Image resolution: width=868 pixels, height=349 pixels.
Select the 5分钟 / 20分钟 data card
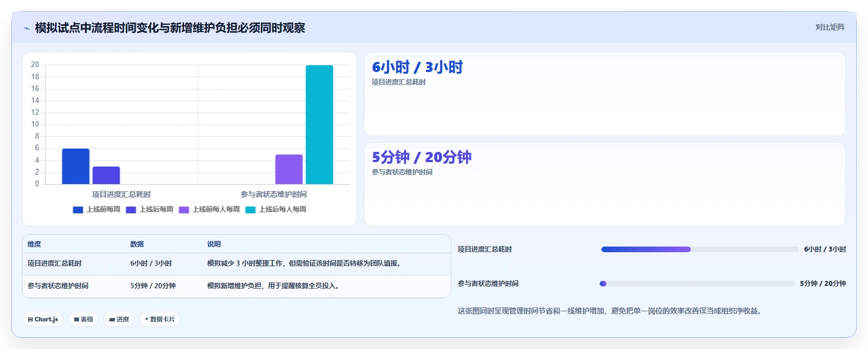[605, 184]
